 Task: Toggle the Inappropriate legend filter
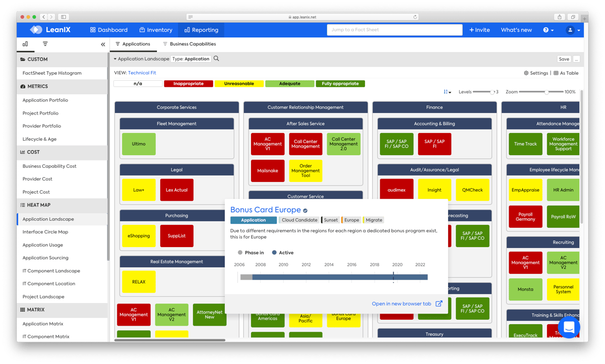coord(188,83)
